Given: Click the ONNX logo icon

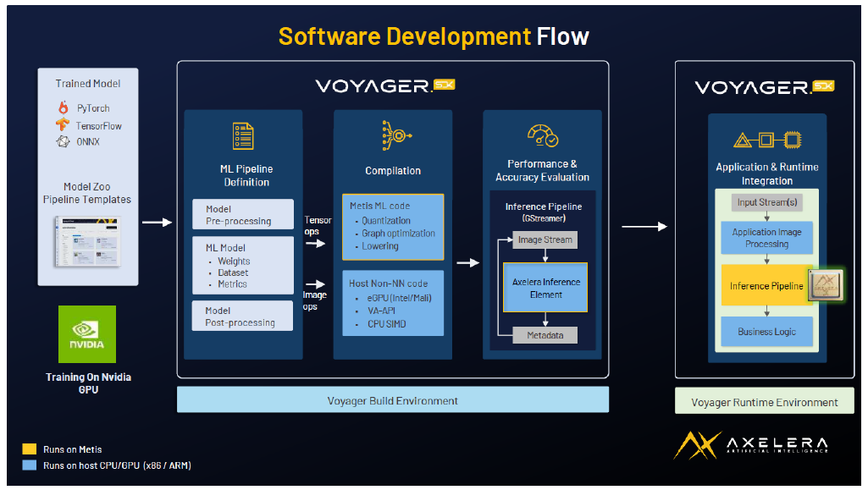Looking at the screenshot, I should [x=63, y=141].
